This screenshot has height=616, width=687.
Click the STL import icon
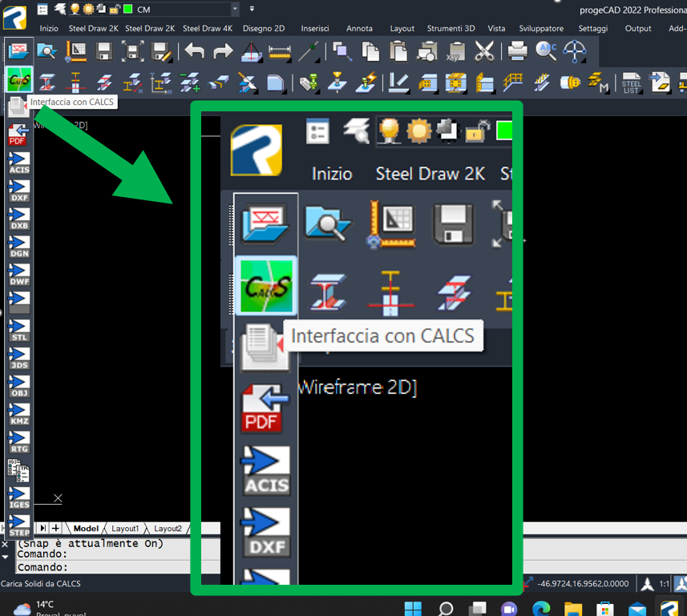(x=19, y=330)
